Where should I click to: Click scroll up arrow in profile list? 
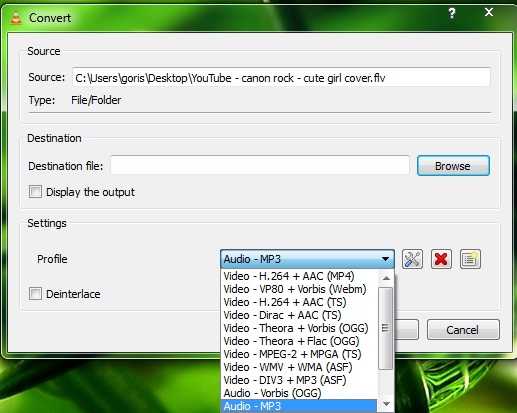pos(386,278)
